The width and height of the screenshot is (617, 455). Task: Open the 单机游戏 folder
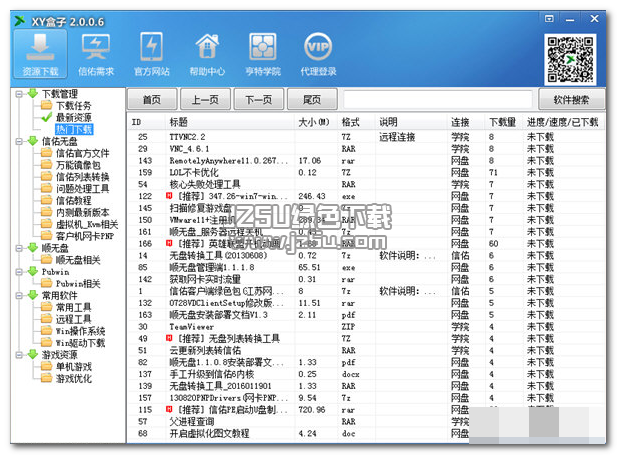[73, 366]
